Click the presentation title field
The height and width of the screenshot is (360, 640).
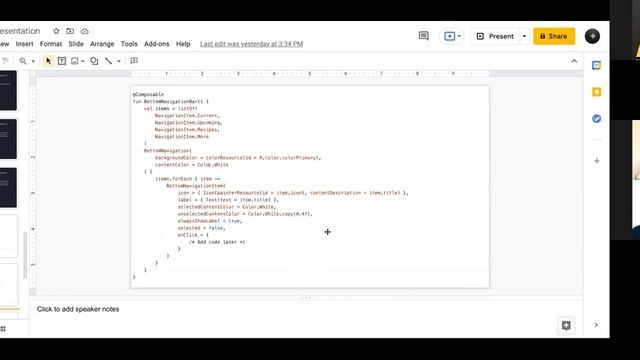tap(20, 31)
